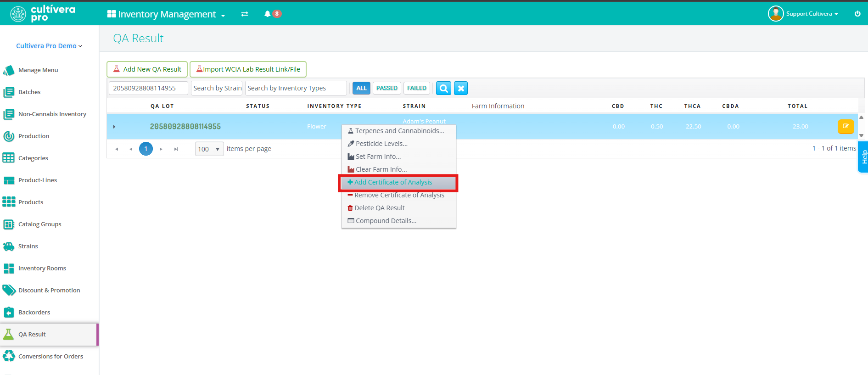Click the Products grid icon
The image size is (868, 375).
coord(9,202)
